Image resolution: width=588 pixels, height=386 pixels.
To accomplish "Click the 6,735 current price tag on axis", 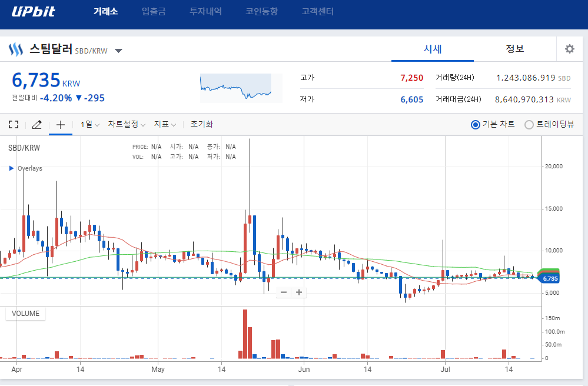I will tap(549, 278).
